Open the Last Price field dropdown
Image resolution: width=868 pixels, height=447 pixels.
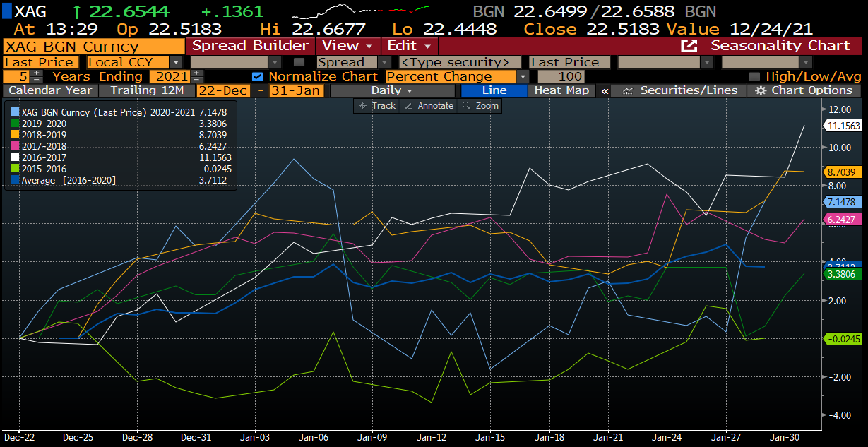pyautogui.click(x=42, y=62)
